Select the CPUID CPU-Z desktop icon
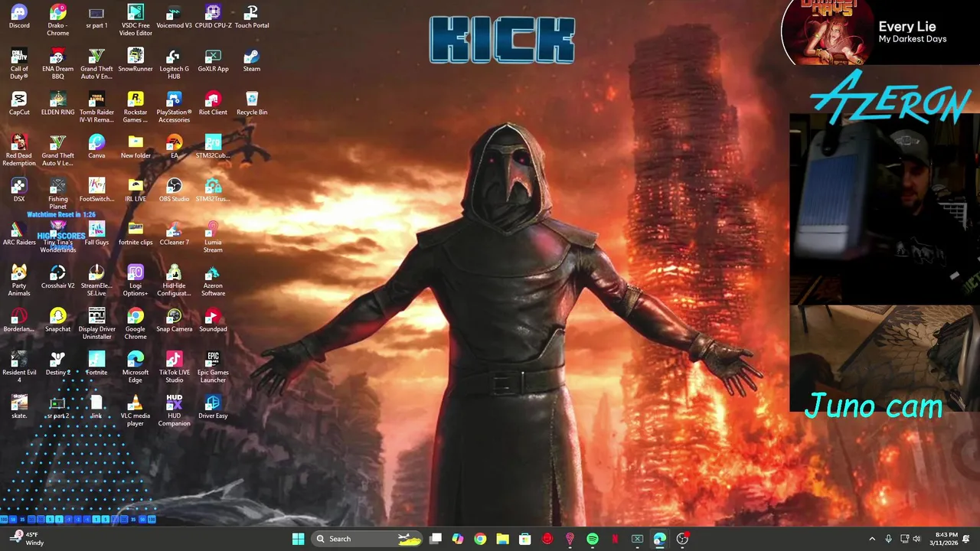Viewport: 980px width, 551px height. [x=213, y=17]
